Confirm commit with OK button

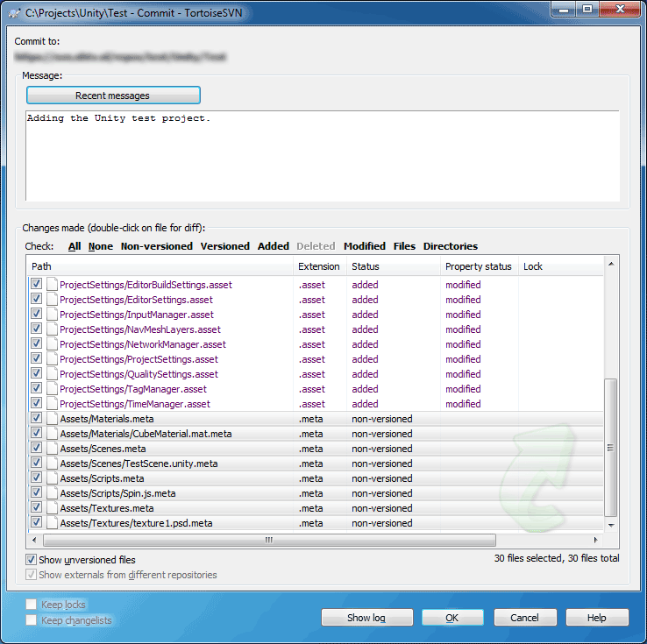click(452, 617)
